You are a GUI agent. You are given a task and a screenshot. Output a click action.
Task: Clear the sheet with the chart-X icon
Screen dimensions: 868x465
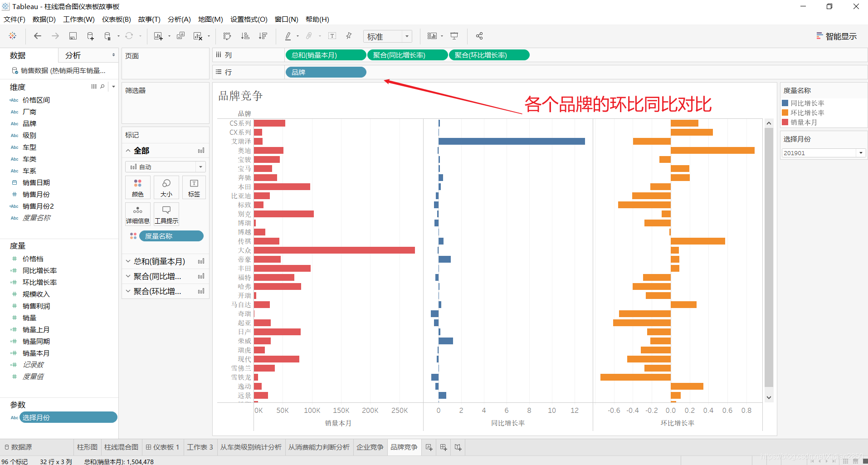tap(198, 36)
